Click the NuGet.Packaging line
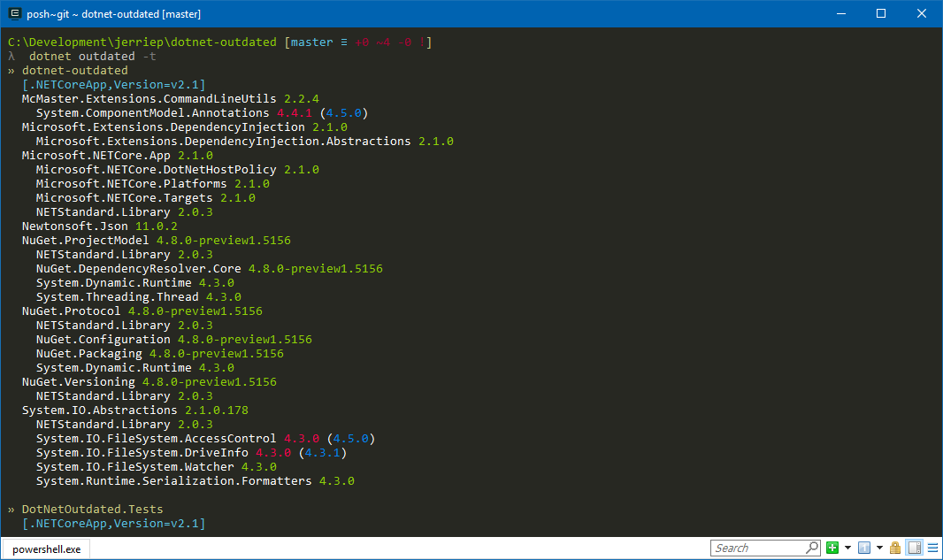The height and width of the screenshot is (560, 943). click(159, 353)
